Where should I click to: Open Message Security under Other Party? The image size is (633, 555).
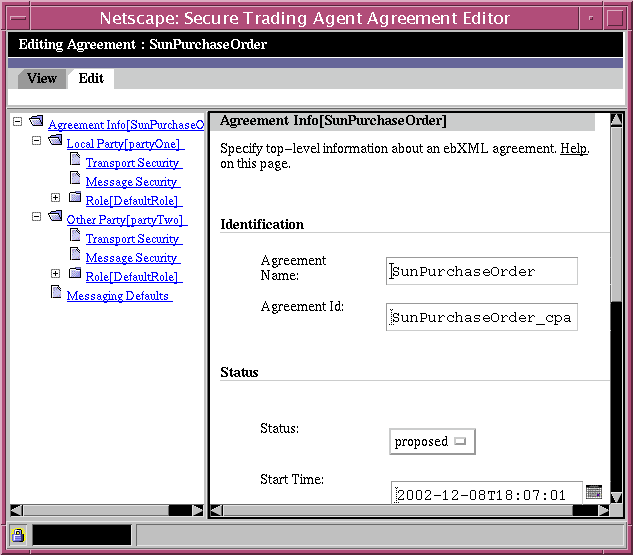point(133,258)
